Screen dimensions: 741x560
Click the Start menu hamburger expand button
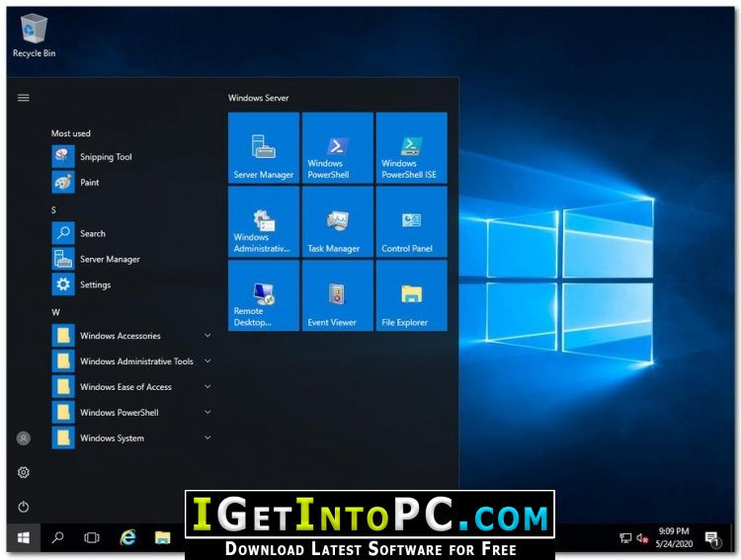23,98
